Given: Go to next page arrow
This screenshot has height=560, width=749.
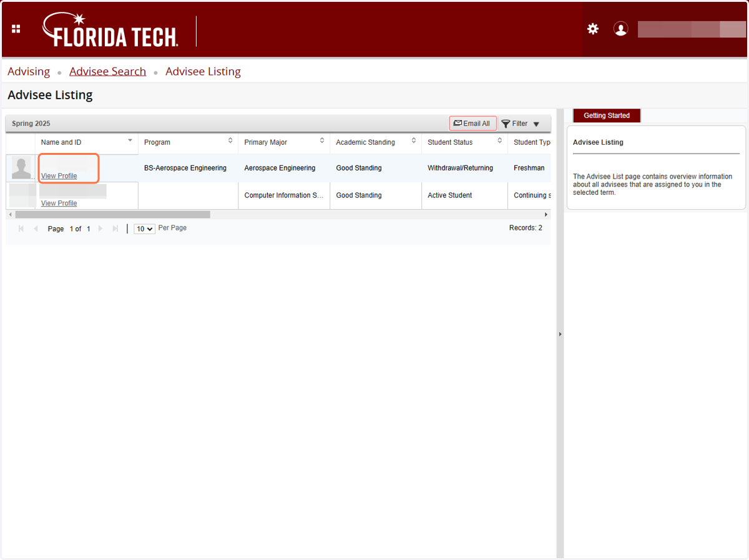Looking at the screenshot, I should click(101, 228).
